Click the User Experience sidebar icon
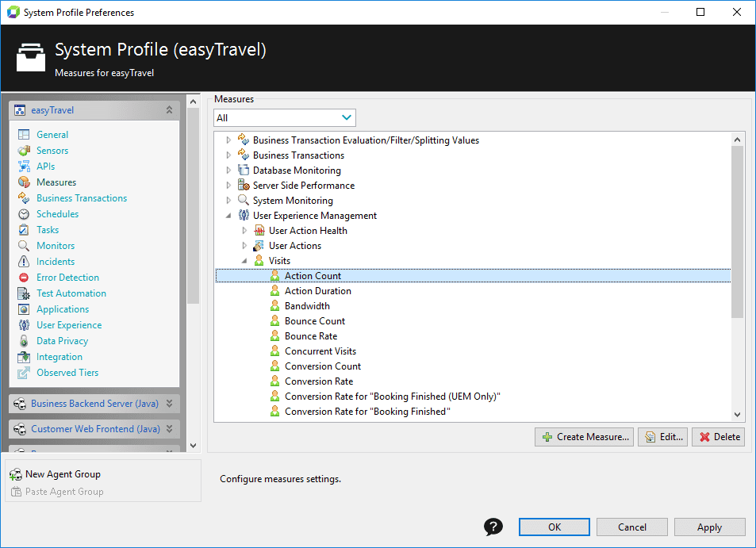 pos(24,325)
